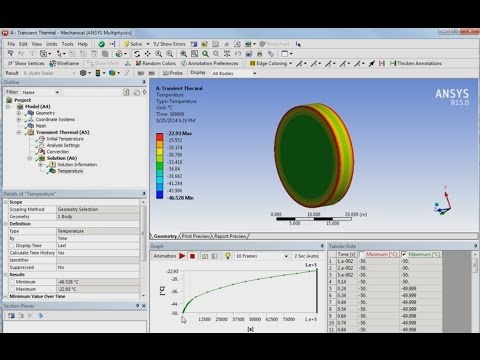Open the Filter Name dropdown

coord(57,92)
